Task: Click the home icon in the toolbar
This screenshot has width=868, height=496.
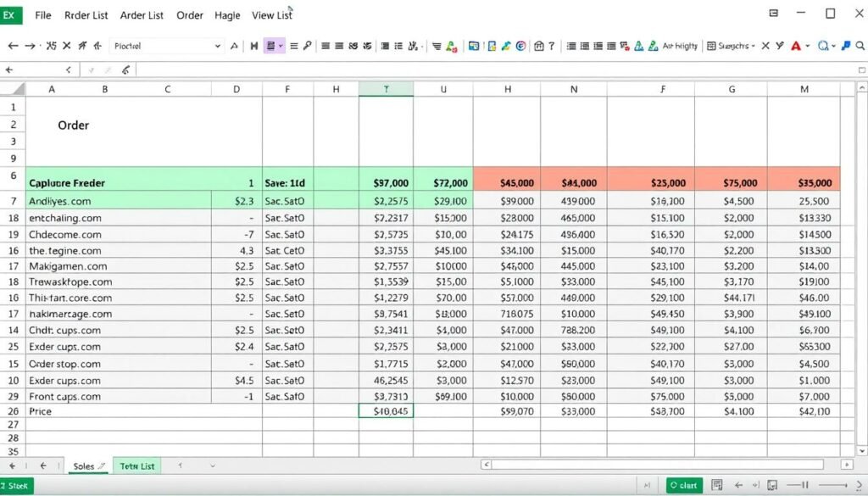Action: [537, 47]
